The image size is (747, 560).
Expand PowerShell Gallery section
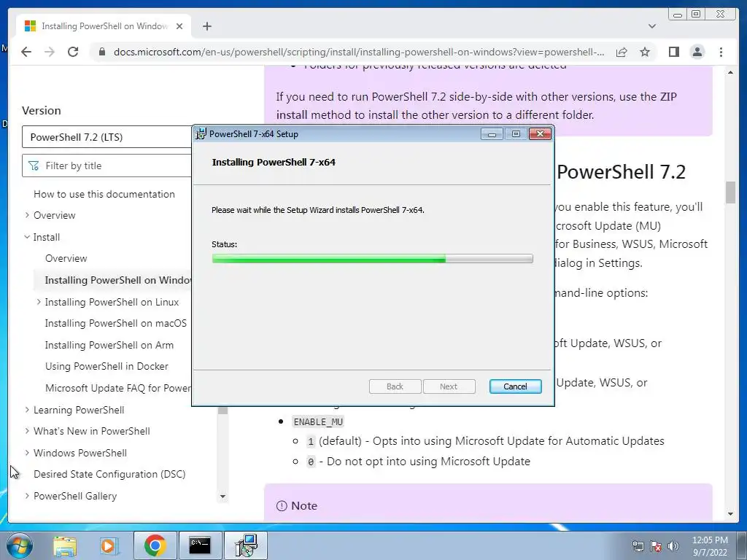pyautogui.click(x=27, y=496)
